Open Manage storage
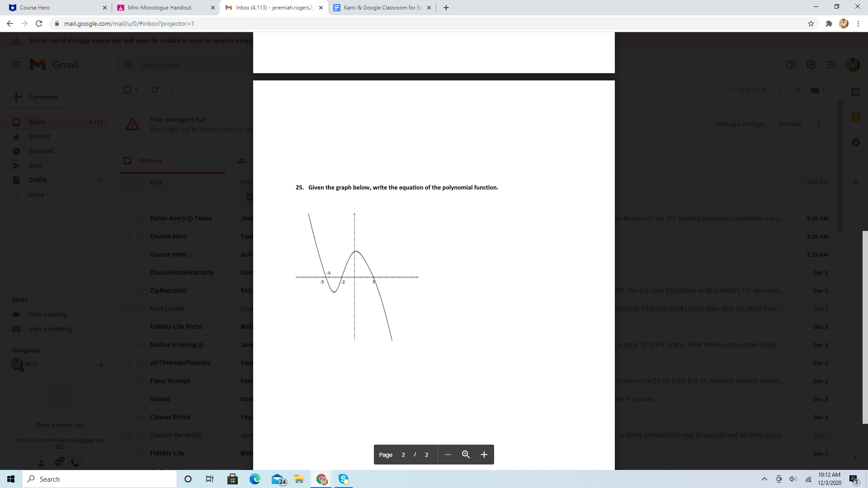Image resolution: width=868 pixels, height=488 pixels. [741, 124]
